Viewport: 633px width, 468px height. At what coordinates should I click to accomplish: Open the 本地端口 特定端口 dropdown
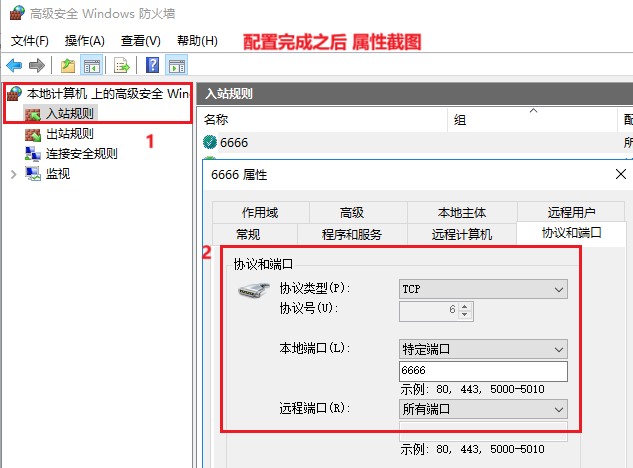tap(483, 349)
